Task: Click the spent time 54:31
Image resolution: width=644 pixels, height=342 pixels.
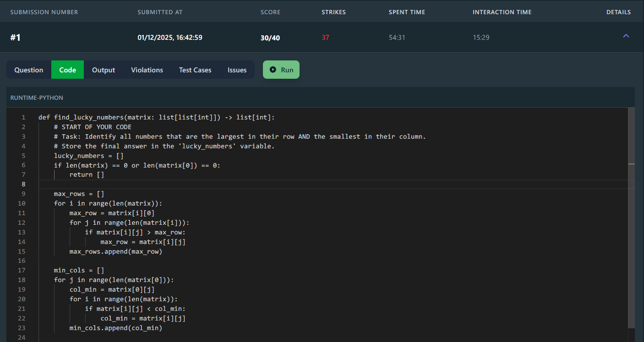Action: tap(397, 38)
